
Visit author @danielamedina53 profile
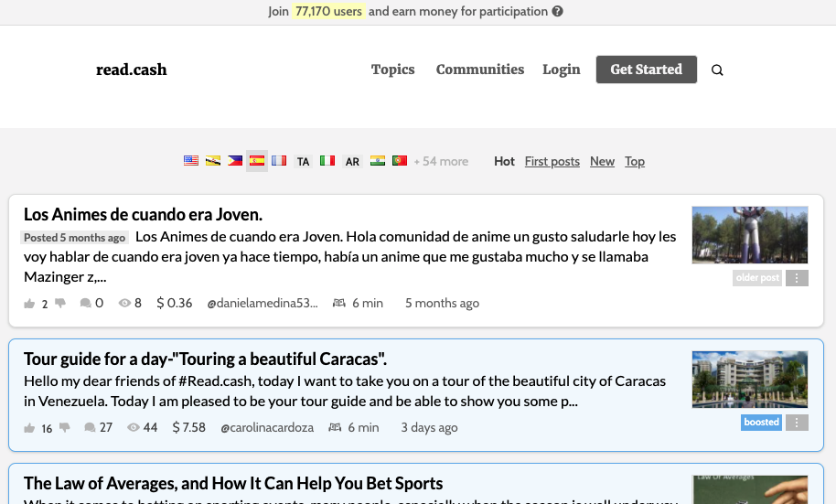(x=263, y=303)
